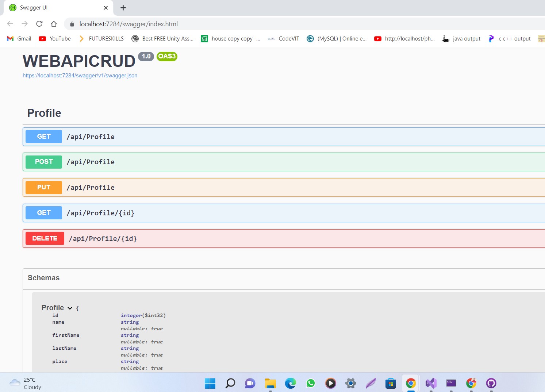Image resolution: width=545 pixels, height=392 pixels.
Task: Open the swagger.json definition link
Action: [x=80, y=76]
